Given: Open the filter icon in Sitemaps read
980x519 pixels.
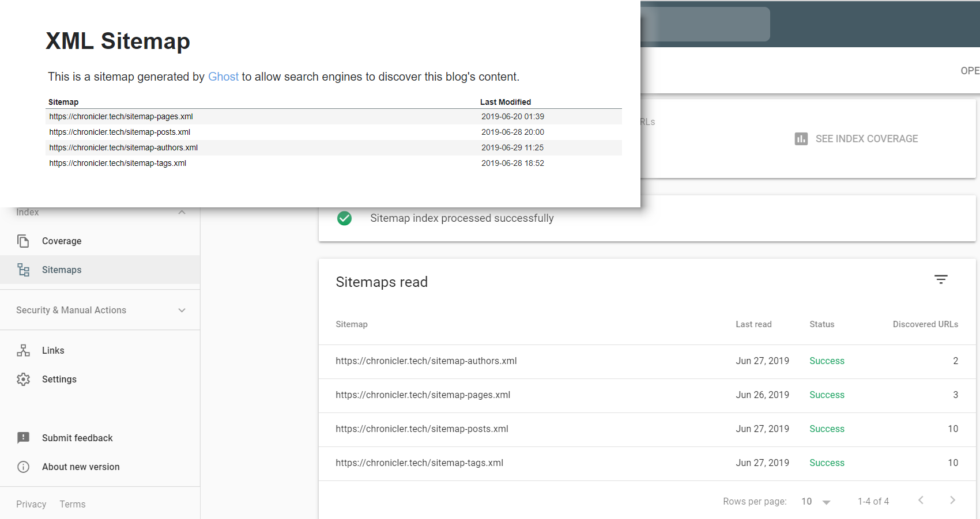Looking at the screenshot, I should pyautogui.click(x=941, y=279).
